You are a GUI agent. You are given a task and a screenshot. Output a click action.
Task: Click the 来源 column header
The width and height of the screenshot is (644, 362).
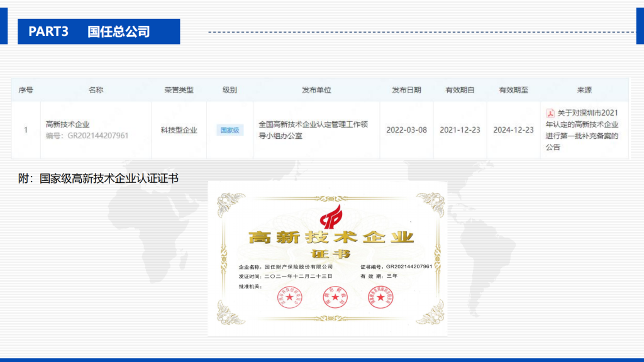584,90
